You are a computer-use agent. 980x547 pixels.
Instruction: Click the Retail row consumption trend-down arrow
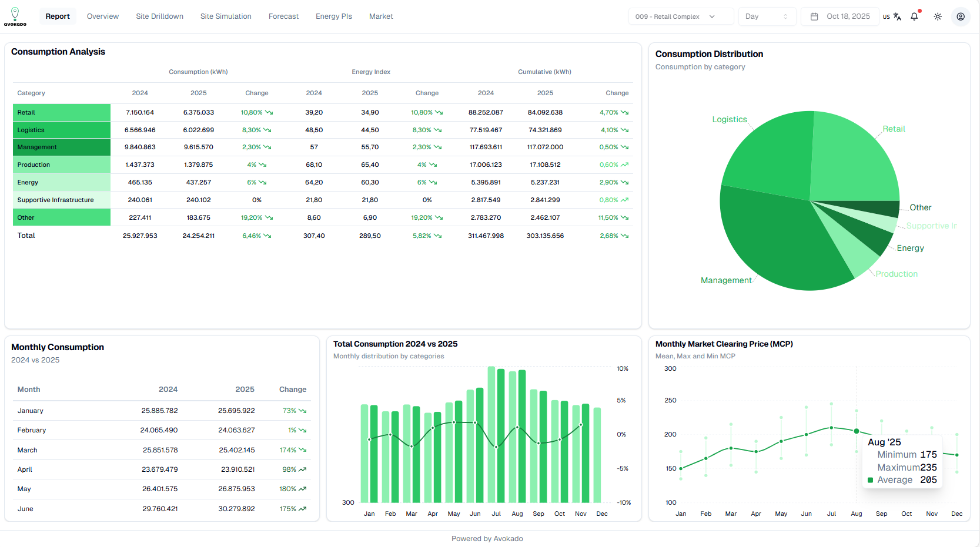[269, 112]
